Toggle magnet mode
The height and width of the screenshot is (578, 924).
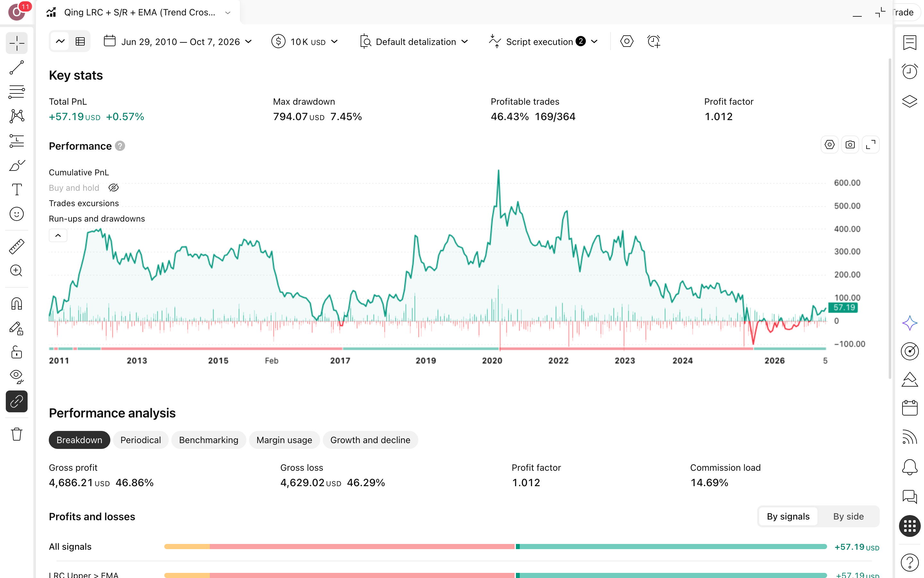17,303
